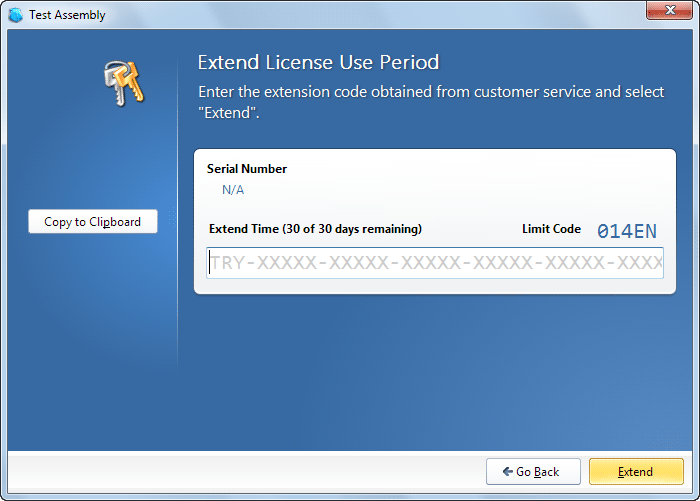Click the Serial Number value N/A

(x=233, y=190)
